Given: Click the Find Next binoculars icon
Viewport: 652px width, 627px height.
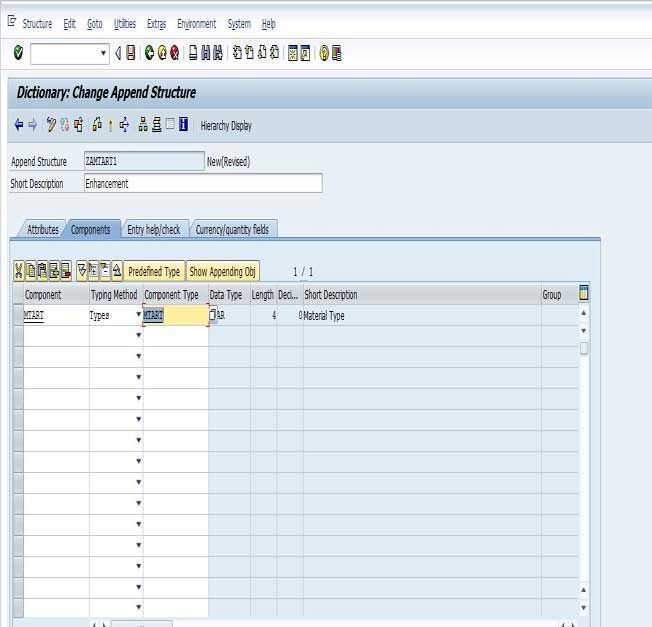Looking at the screenshot, I should pyautogui.click(x=218, y=53).
